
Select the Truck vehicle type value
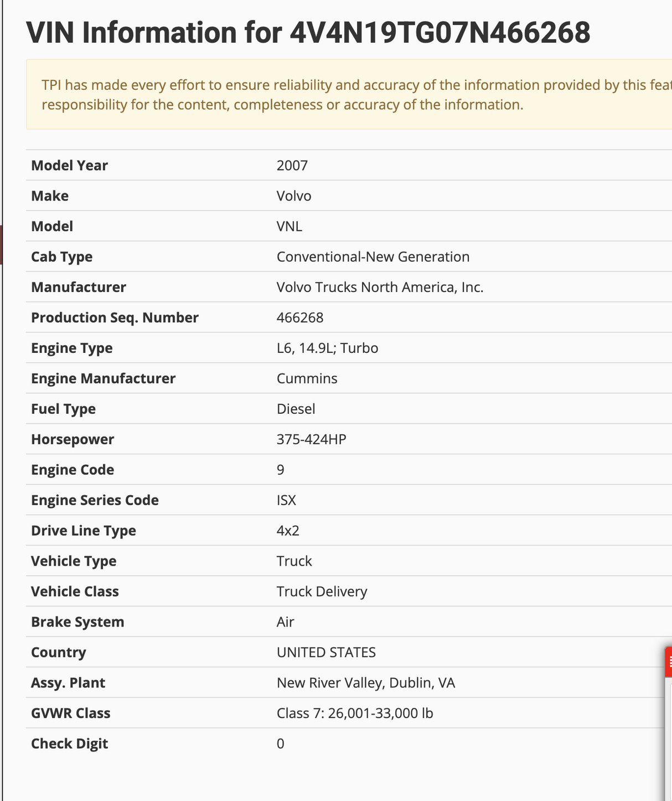294,562
